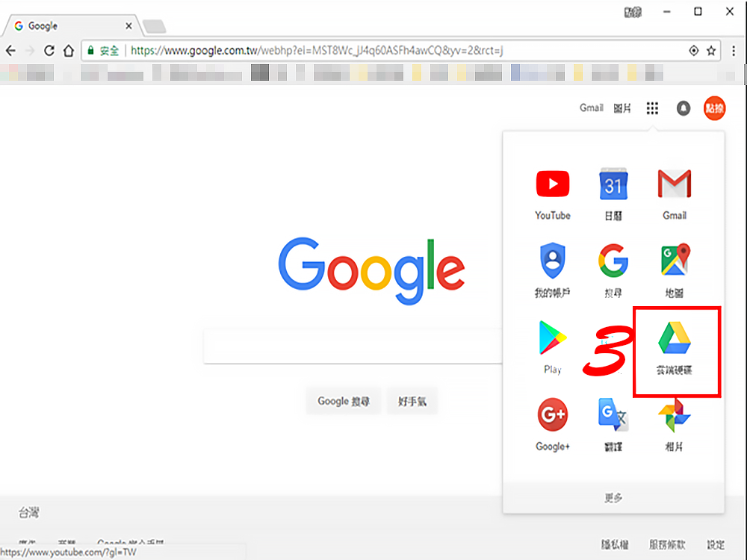The width and height of the screenshot is (747, 560).
Task: Focus the Google search box
Action: (353, 346)
